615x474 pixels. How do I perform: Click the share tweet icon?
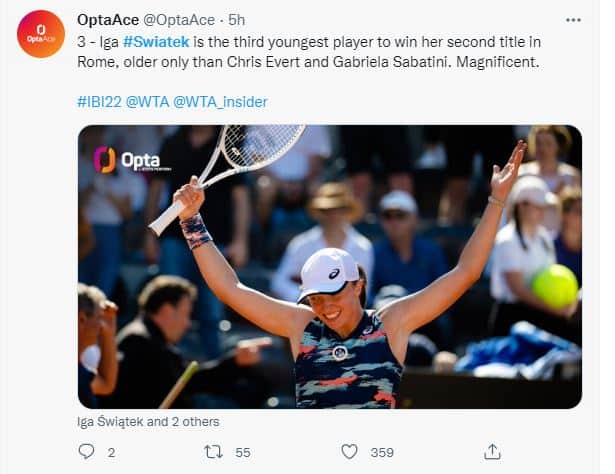pyautogui.click(x=492, y=452)
